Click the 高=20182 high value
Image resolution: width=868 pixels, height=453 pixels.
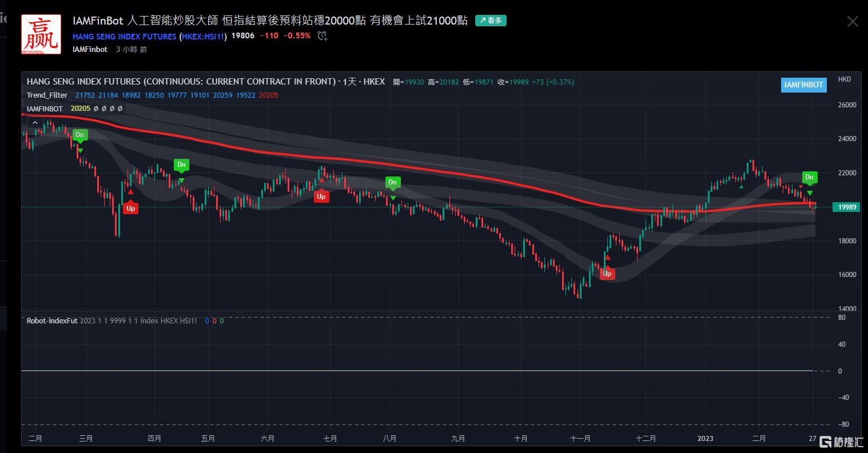point(443,82)
